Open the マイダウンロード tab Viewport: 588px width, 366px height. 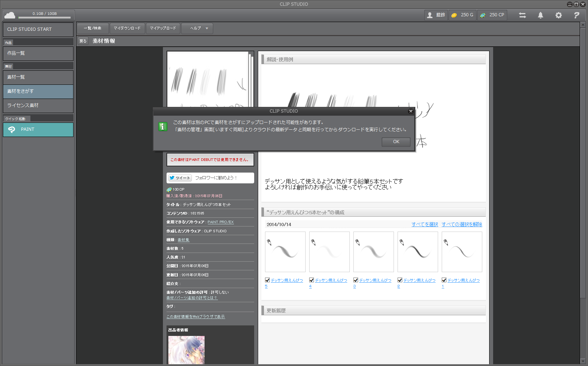(x=127, y=28)
